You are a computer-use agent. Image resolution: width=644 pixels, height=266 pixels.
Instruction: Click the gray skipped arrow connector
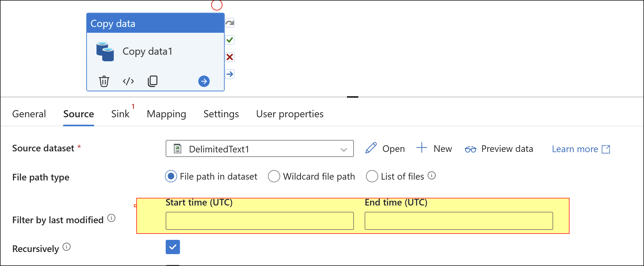pos(230,23)
